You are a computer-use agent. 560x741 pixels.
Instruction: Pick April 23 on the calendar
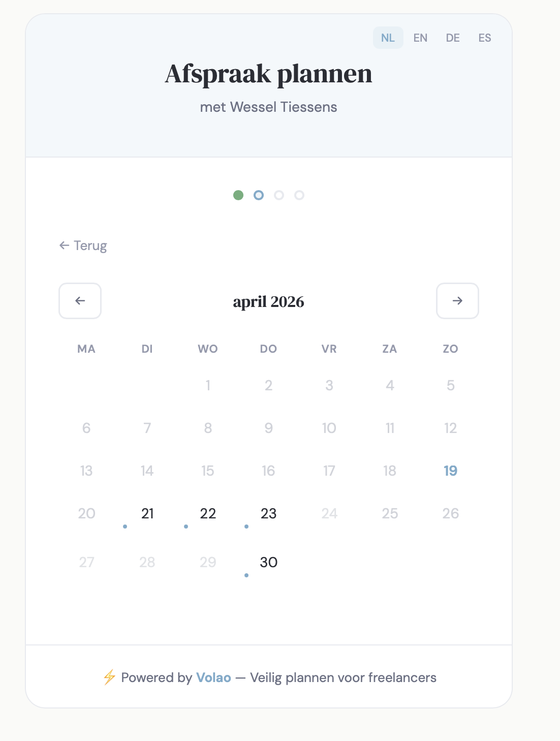tap(268, 514)
